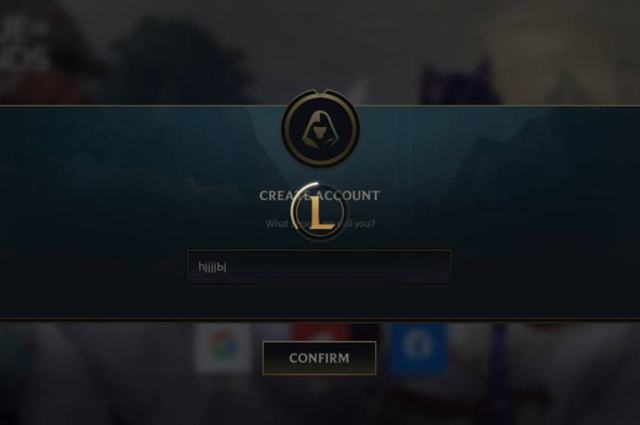Click the empty panel area below name field
The width and height of the screenshot is (640, 425).
point(319,300)
